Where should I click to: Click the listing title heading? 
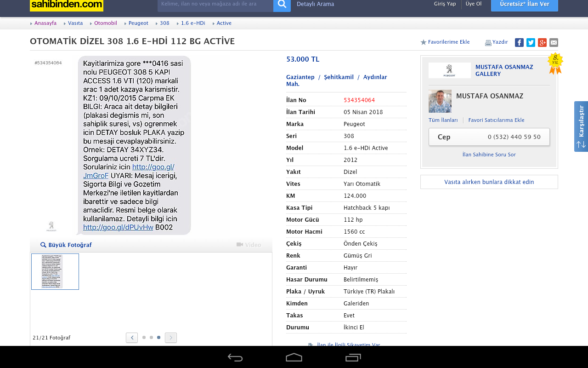tap(132, 41)
